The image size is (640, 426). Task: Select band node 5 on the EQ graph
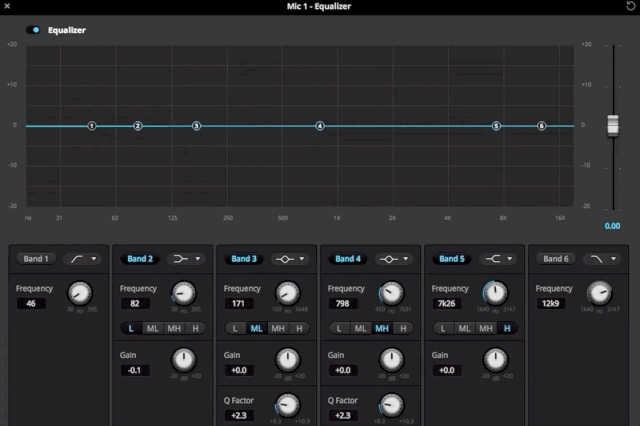click(496, 126)
